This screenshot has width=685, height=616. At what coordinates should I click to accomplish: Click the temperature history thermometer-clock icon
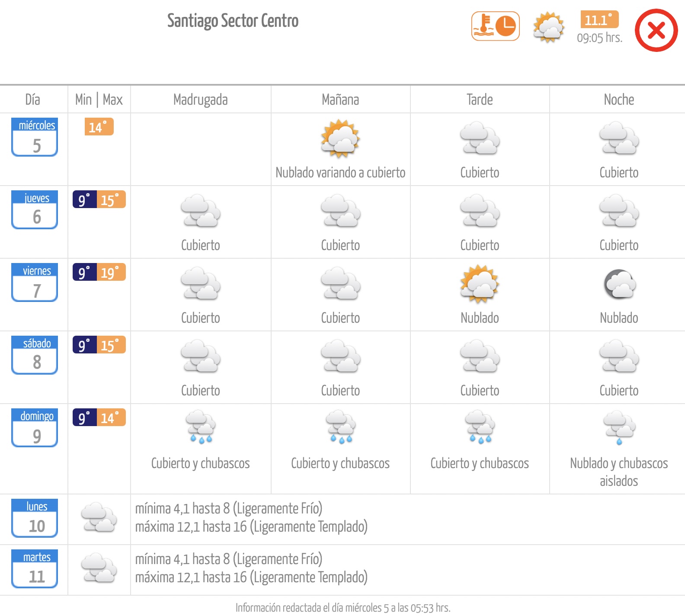click(495, 26)
